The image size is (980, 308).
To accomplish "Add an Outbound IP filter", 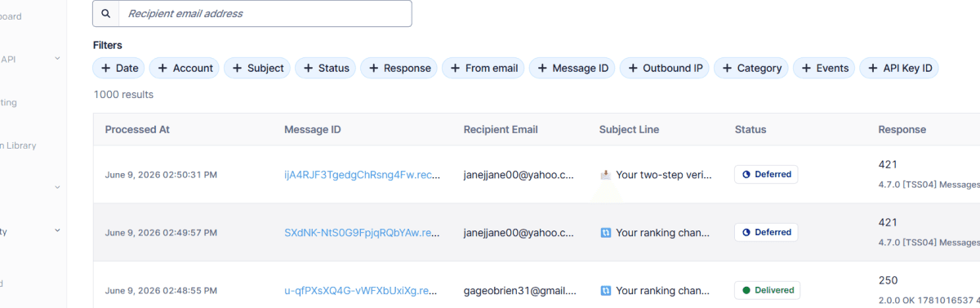I will [x=665, y=69].
